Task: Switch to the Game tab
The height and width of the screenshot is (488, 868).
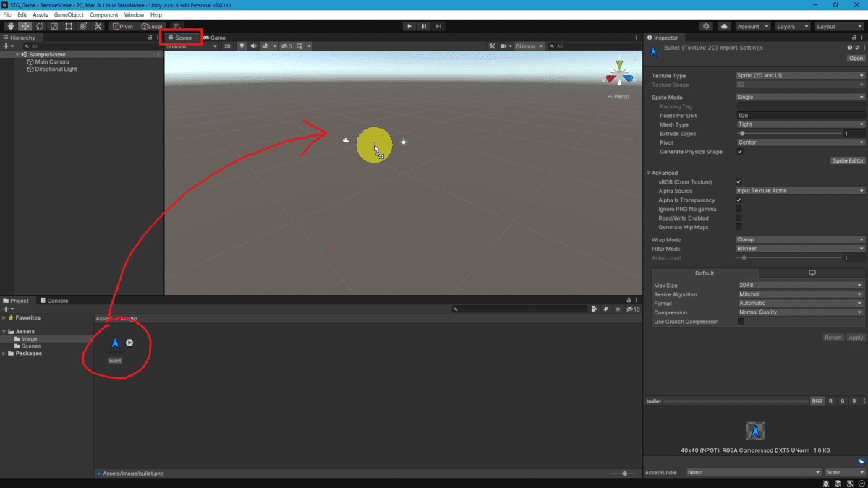Action: [215, 38]
